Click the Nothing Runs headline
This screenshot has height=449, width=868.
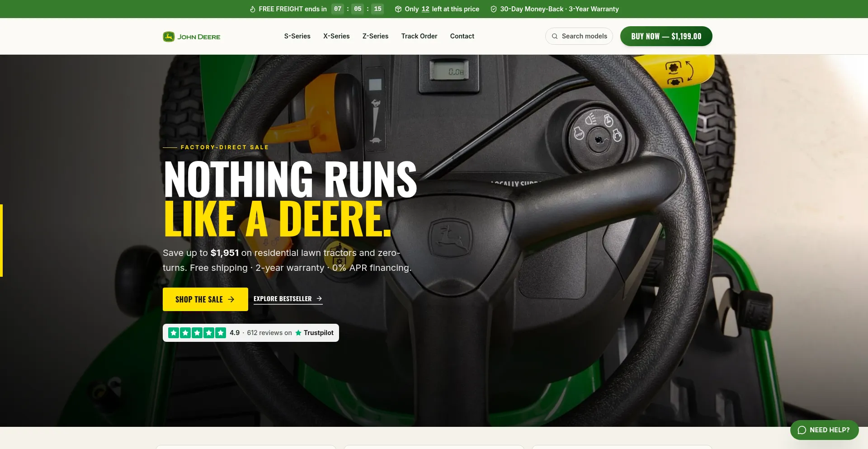pyautogui.click(x=290, y=180)
